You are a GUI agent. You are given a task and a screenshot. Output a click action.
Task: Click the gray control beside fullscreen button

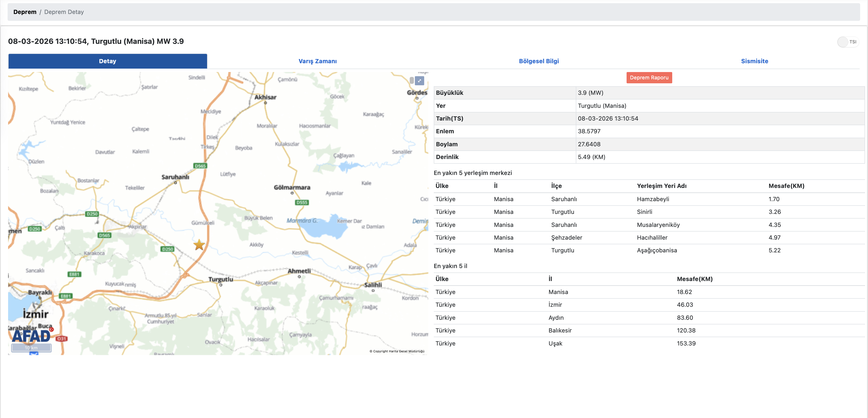(x=411, y=81)
